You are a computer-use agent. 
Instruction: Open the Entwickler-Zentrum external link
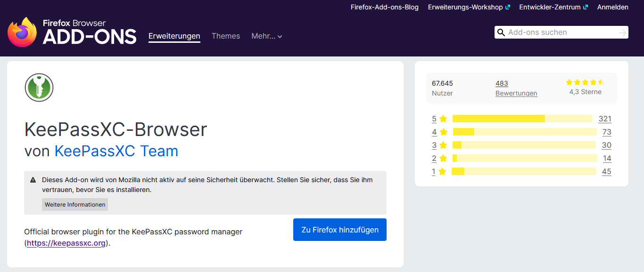click(x=553, y=7)
